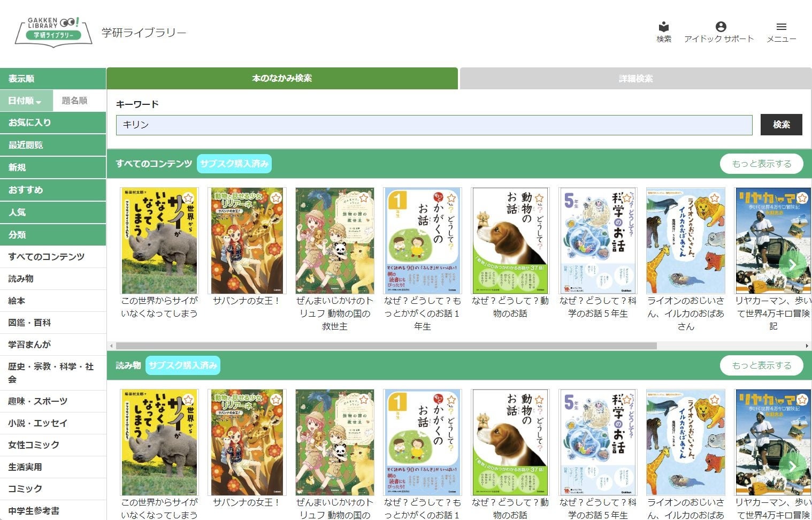The height and width of the screenshot is (520, 812).
Task: Choose 図鑑・百科 category in sidebar
Action: tap(53, 323)
